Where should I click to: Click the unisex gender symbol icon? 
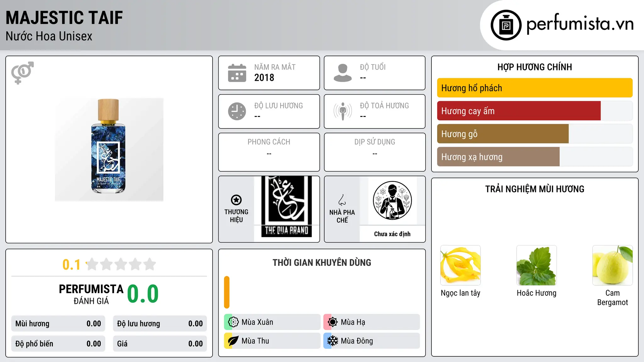click(22, 73)
